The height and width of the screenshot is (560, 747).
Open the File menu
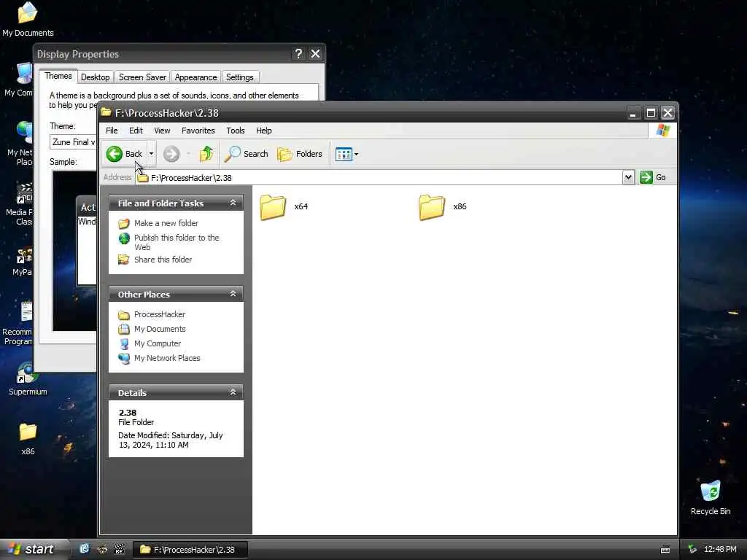click(x=112, y=131)
